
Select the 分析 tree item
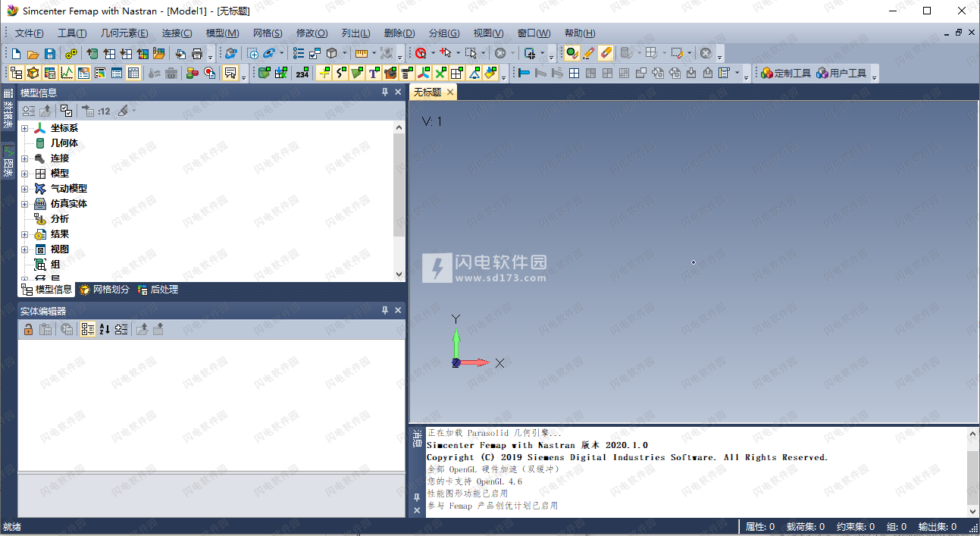click(59, 219)
